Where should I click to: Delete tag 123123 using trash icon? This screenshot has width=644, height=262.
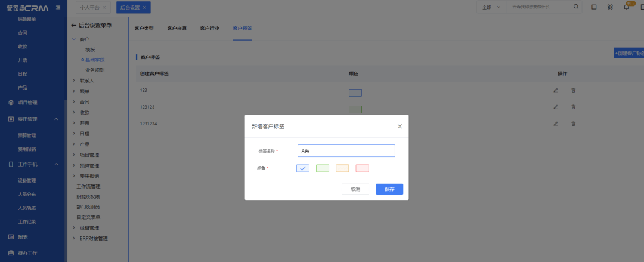[573, 107]
